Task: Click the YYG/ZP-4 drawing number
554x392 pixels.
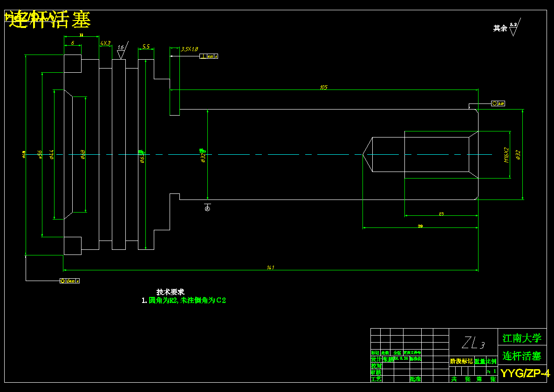Action: (526, 373)
